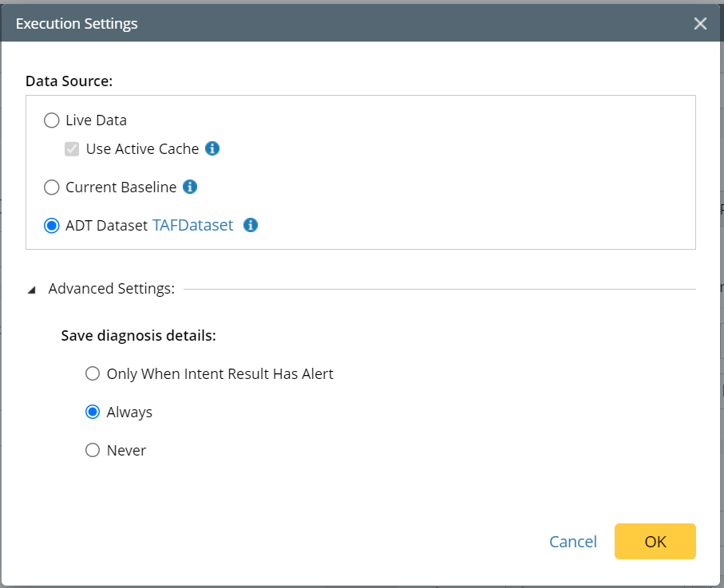The height and width of the screenshot is (588, 724).
Task: Toggle the Use Active Cache checkbox
Action: click(73, 149)
